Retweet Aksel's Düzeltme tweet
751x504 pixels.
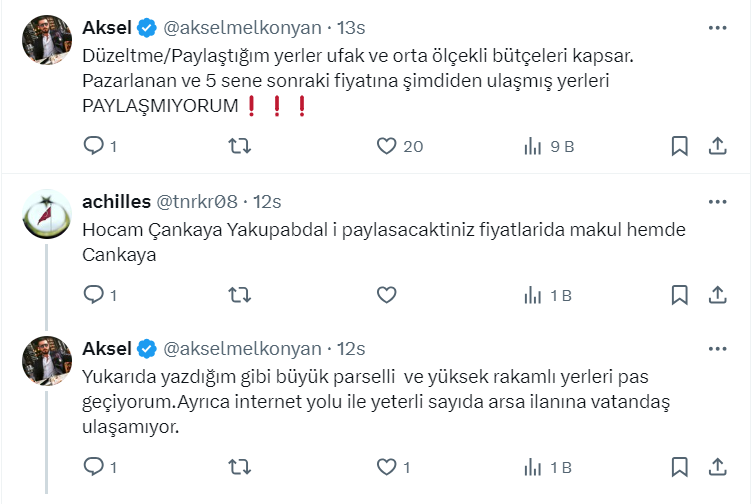coord(240,146)
